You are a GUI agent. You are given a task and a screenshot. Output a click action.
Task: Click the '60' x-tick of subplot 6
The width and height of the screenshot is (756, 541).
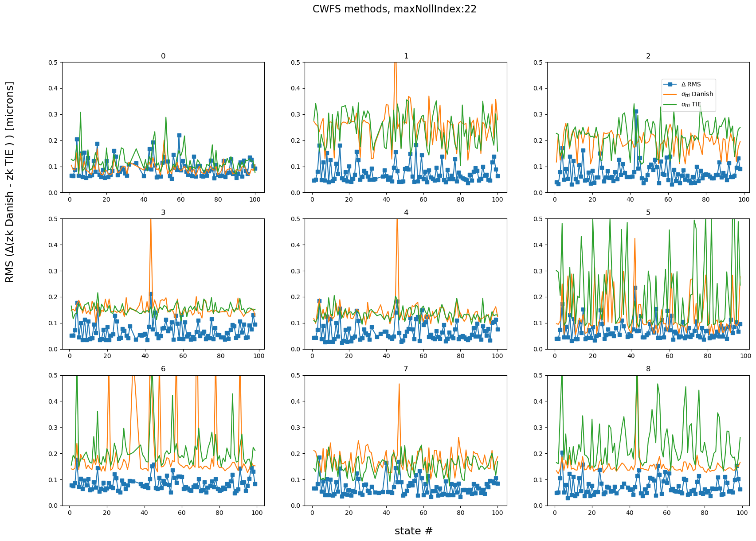pyautogui.click(x=182, y=513)
